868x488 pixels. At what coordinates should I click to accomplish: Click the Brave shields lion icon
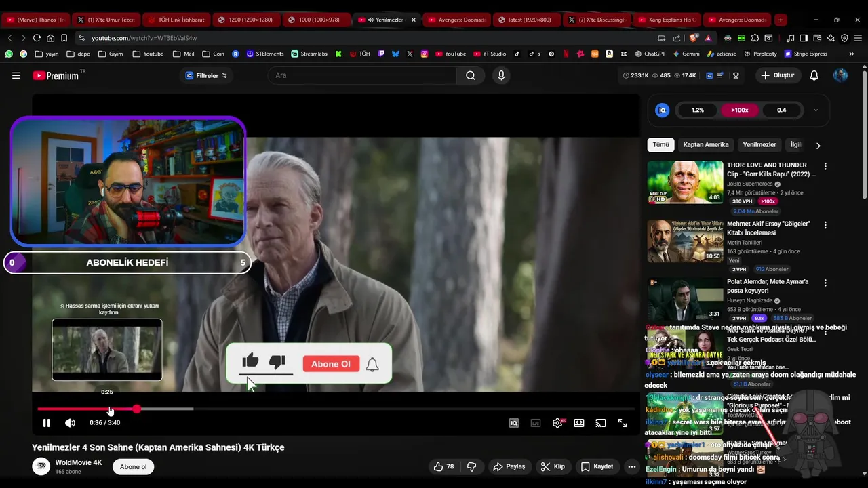692,38
